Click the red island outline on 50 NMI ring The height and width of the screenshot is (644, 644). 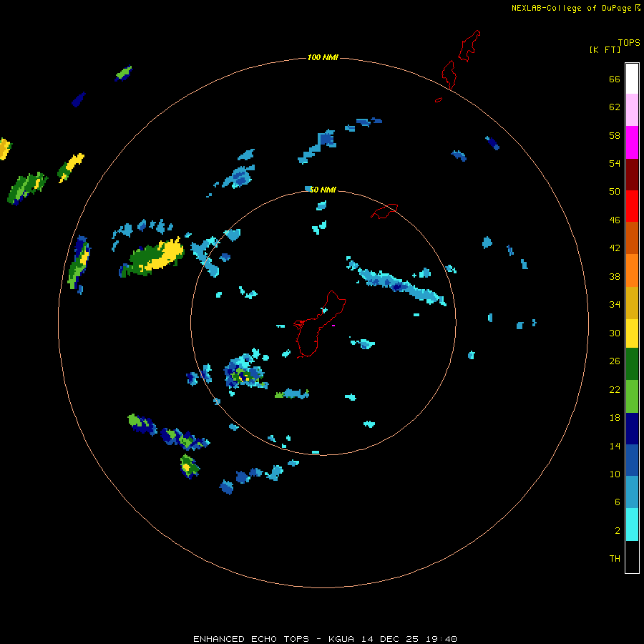384,211
